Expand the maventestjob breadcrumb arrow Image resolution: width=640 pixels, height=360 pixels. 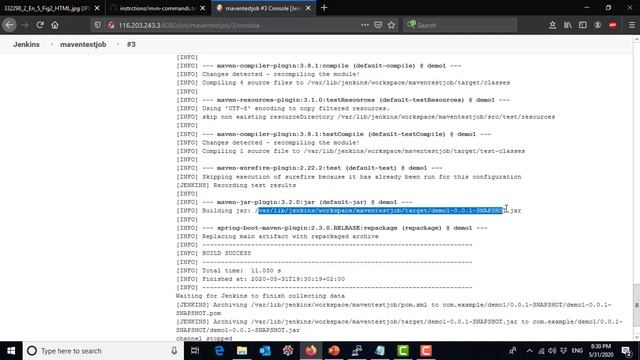[118, 44]
